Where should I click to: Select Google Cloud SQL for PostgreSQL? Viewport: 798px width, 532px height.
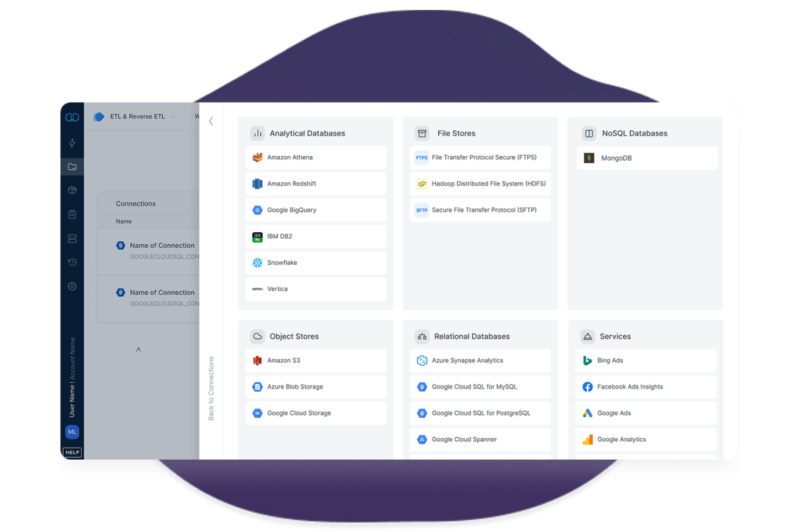point(480,413)
